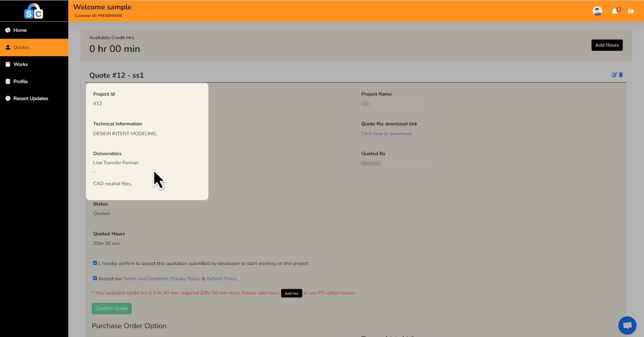Uncheck the quotation acceptance confirmation checkbox
644x337 pixels.
pos(95,263)
